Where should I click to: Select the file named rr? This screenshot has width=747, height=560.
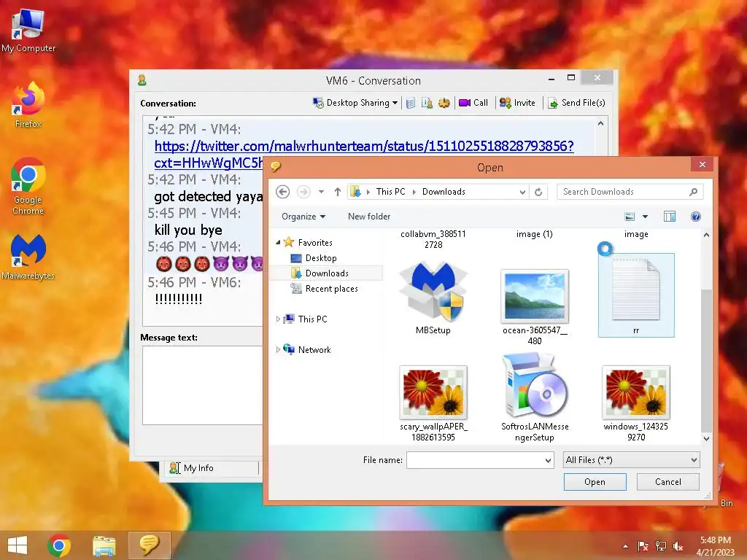[x=636, y=295]
